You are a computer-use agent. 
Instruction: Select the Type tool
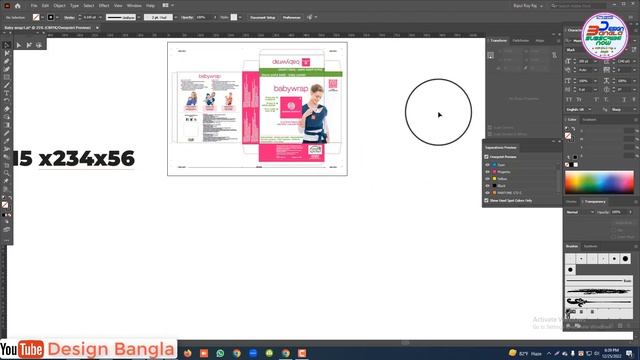(7, 93)
